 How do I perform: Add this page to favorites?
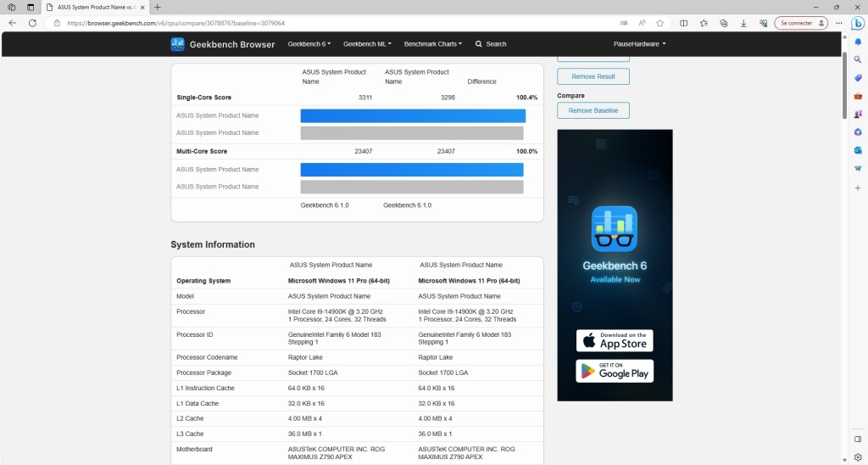(659, 23)
